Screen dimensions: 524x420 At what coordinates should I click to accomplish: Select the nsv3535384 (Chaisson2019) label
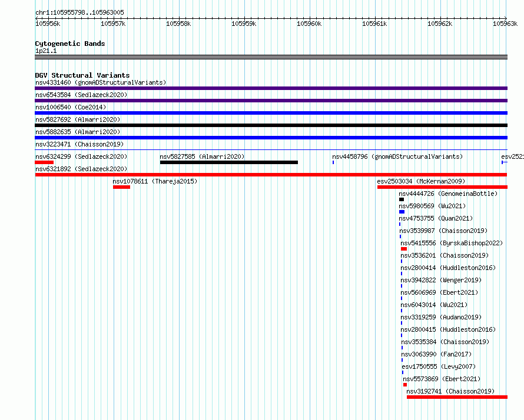tap(445, 342)
